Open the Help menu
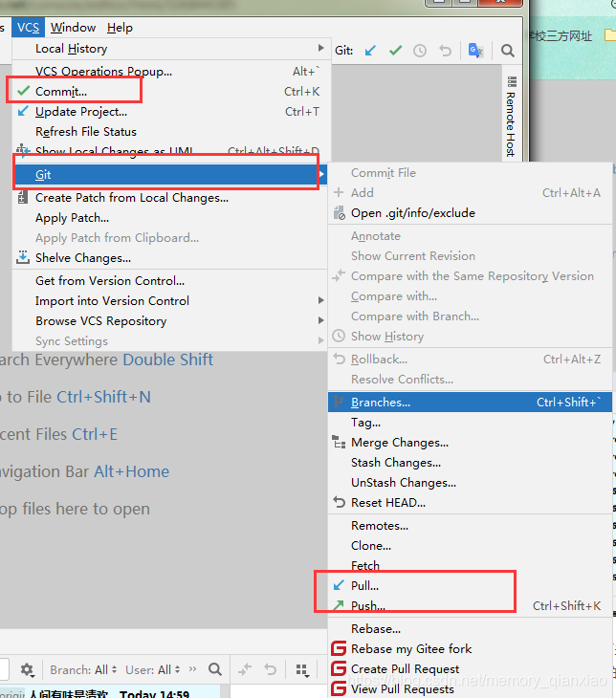 (x=120, y=28)
